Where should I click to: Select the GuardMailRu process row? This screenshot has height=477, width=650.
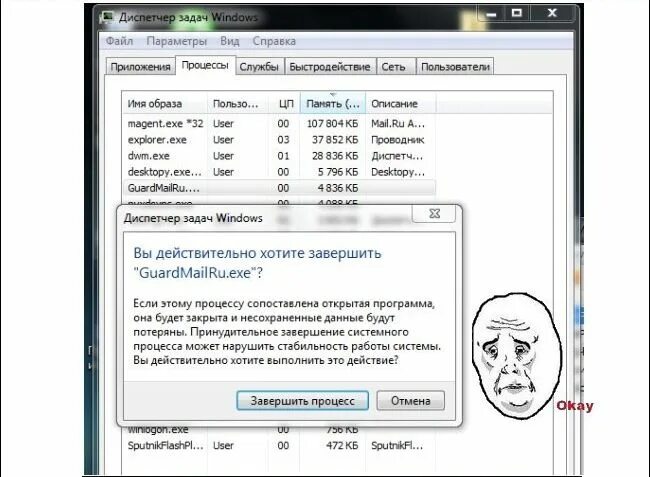point(279,188)
